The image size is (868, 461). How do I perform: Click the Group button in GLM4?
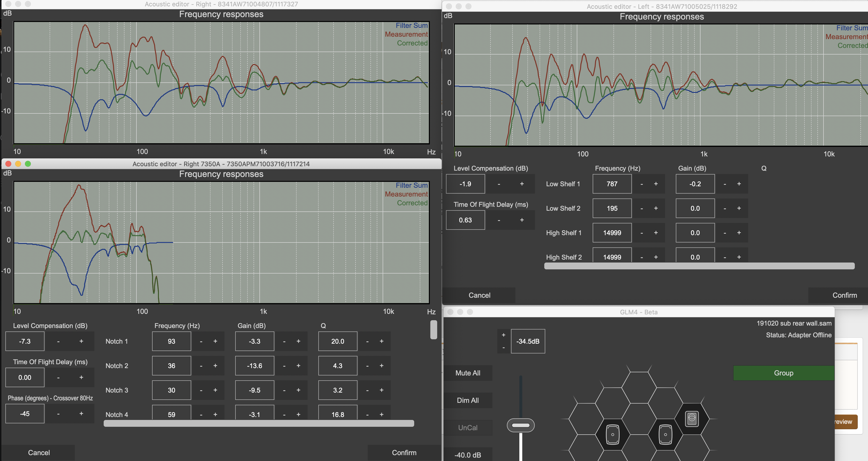(x=782, y=373)
